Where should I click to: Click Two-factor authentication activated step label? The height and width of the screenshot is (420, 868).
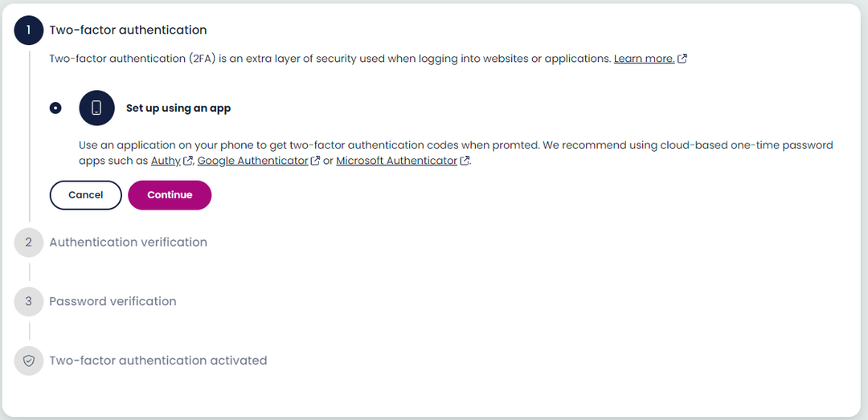(x=158, y=361)
